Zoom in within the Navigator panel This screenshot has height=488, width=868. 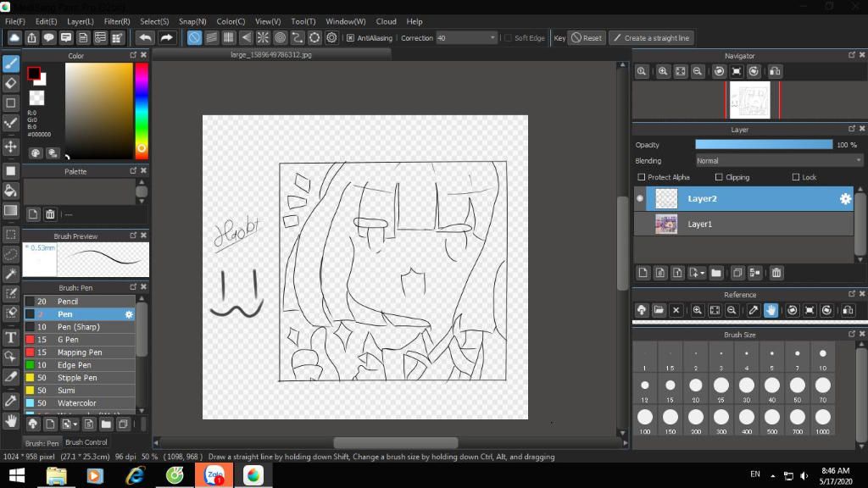(x=663, y=71)
